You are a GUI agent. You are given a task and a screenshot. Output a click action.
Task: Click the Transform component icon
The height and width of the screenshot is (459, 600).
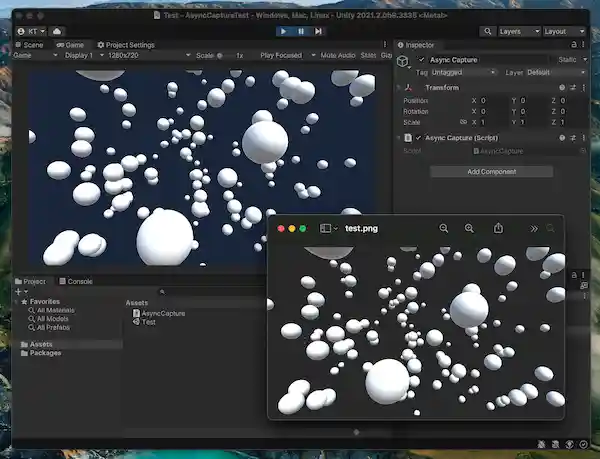[x=408, y=88]
